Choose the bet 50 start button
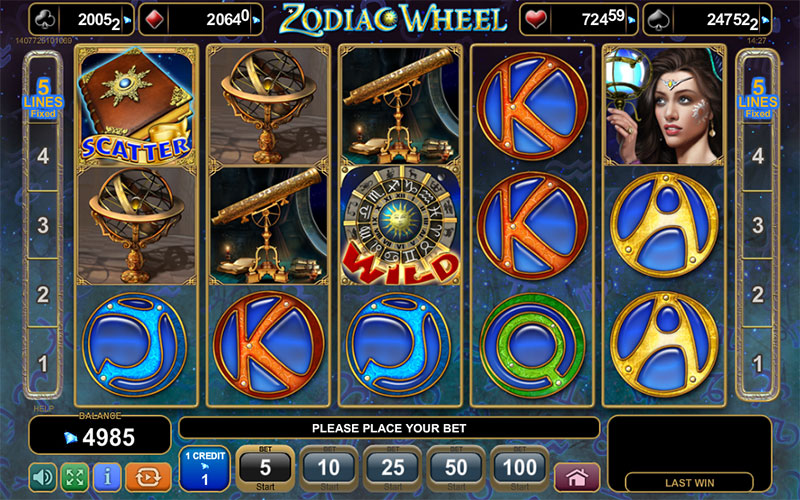 tap(456, 469)
